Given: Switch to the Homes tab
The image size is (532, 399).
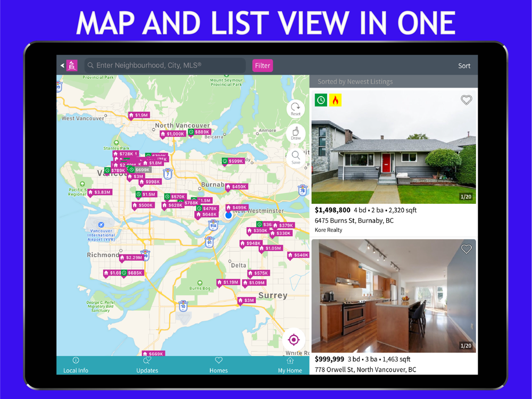Looking at the screenshot, I should [219, 365].
